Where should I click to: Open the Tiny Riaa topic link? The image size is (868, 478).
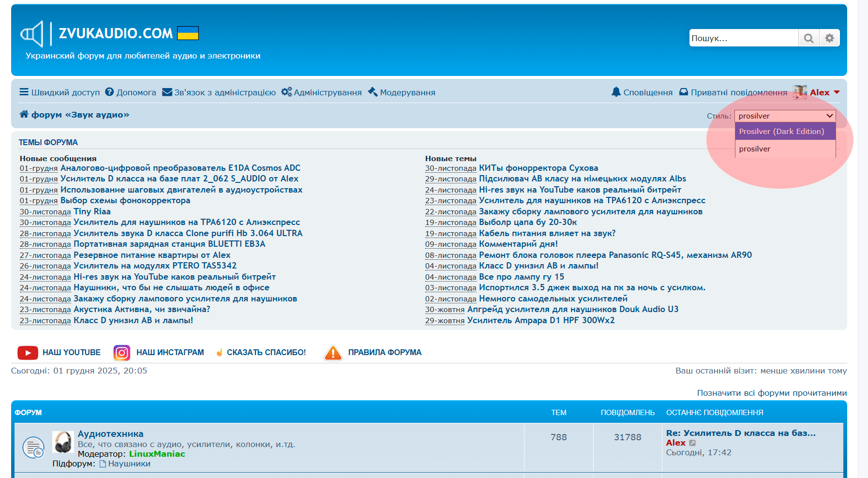coord(92,211)
